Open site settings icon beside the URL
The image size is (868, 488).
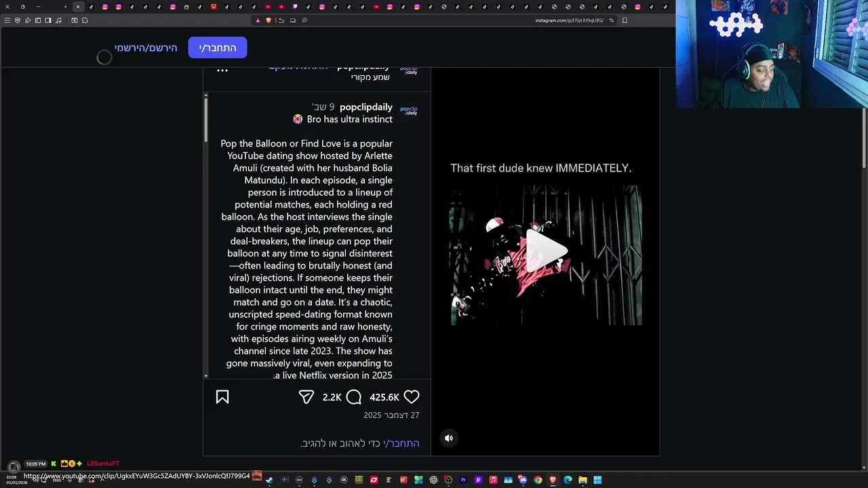pos(611,20)
